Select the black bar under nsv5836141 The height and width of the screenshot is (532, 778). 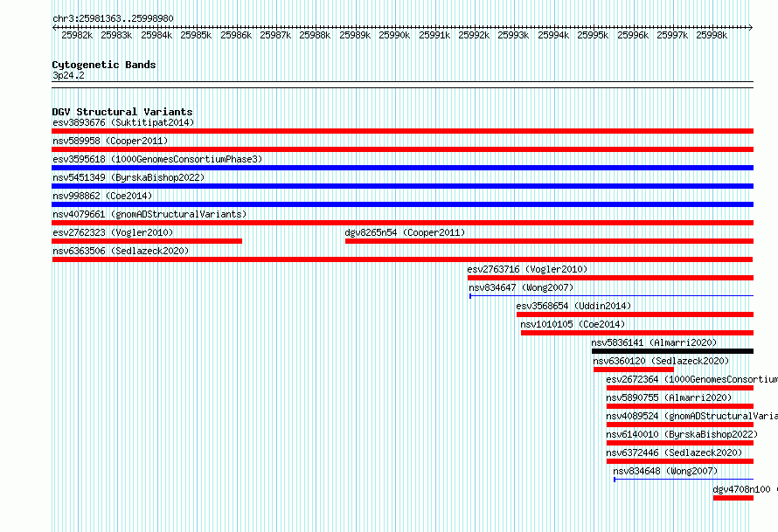point(672,351)
